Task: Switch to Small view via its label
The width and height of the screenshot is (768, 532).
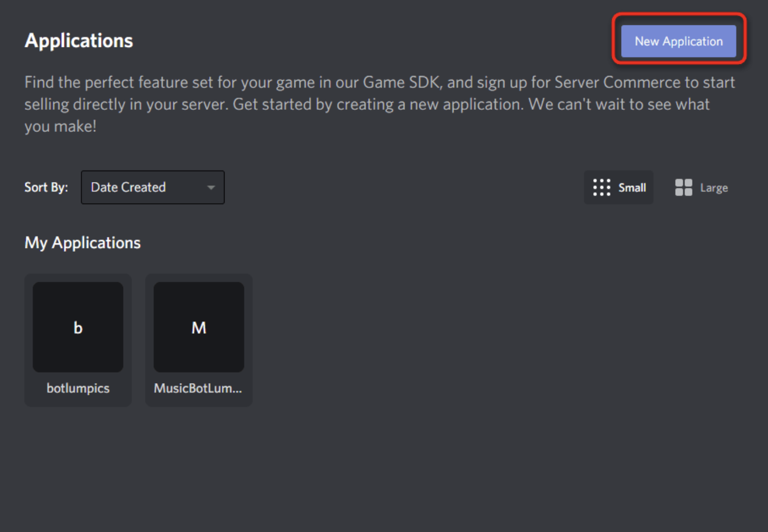Action: click(632, 188)
